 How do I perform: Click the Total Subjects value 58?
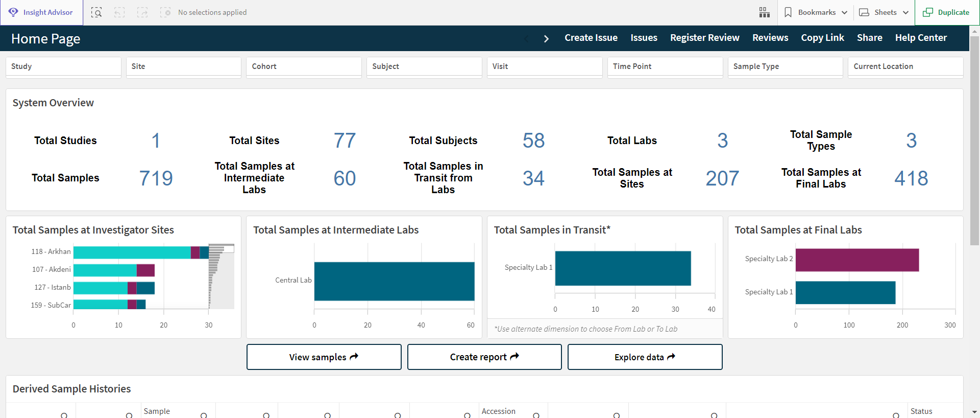click(533, 141)
